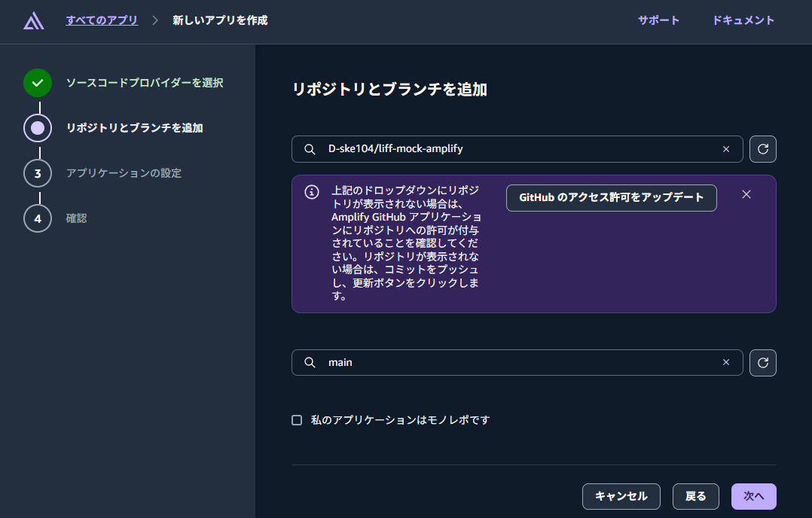The image size is (812, 518).
Task: Open the サポート link
Action: (x=658, y=20)
